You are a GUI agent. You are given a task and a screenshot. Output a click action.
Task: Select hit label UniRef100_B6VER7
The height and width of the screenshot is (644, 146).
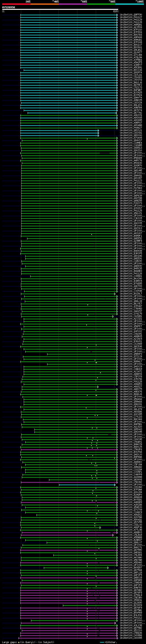(x=131, y=567)
